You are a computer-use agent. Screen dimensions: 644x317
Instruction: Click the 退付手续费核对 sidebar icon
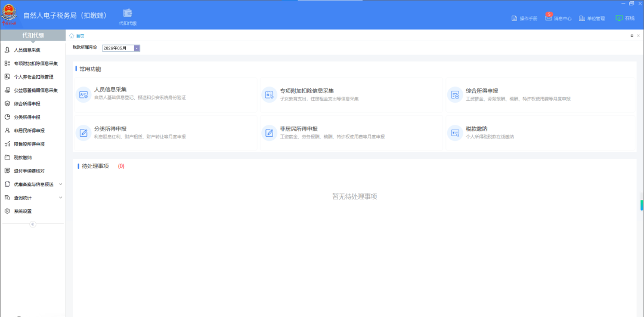(7, 171)
